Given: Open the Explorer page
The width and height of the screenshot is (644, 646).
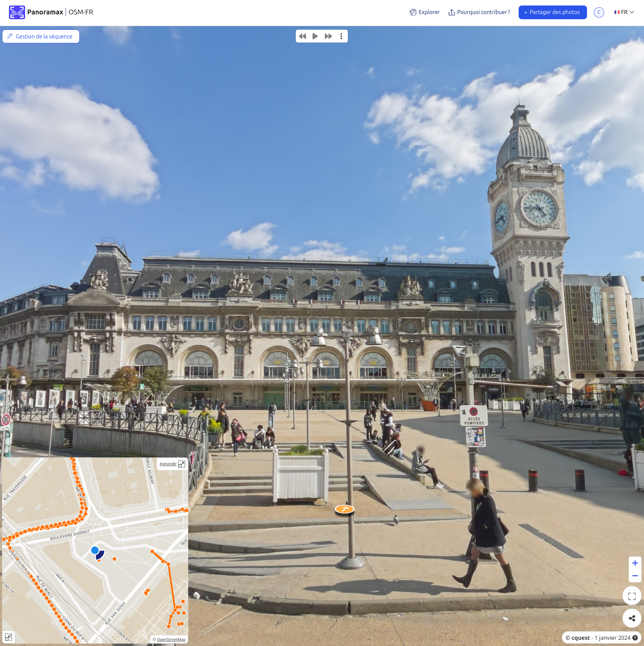Looking at the screenshot, I should [x=425, y=12].
